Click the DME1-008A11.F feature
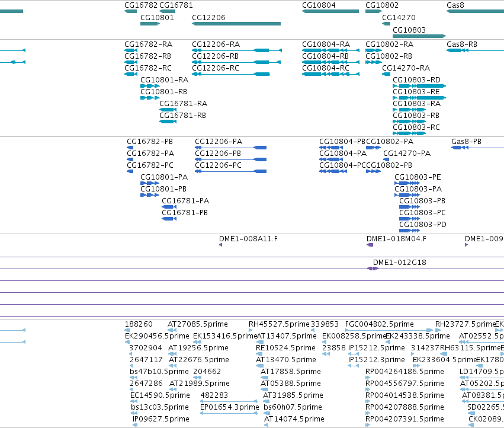This screenshot has height=428, width=504. tap(220, 245)
